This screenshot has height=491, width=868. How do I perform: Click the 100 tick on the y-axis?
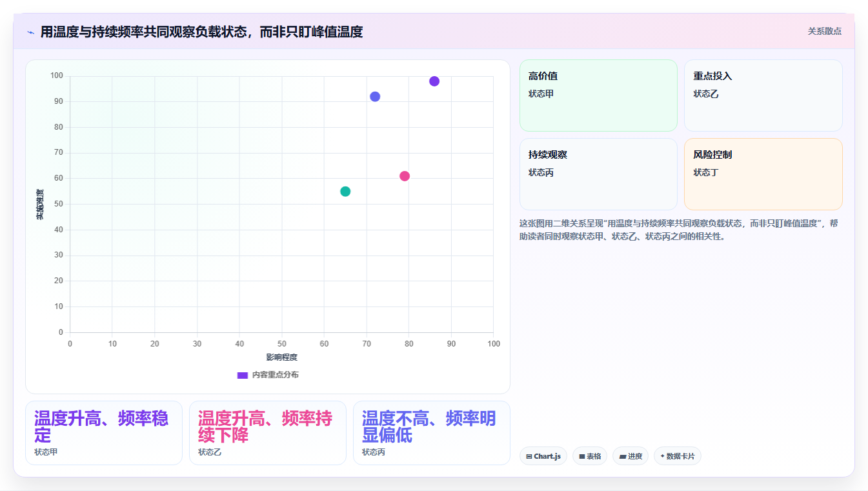click(x=57, y=76)
